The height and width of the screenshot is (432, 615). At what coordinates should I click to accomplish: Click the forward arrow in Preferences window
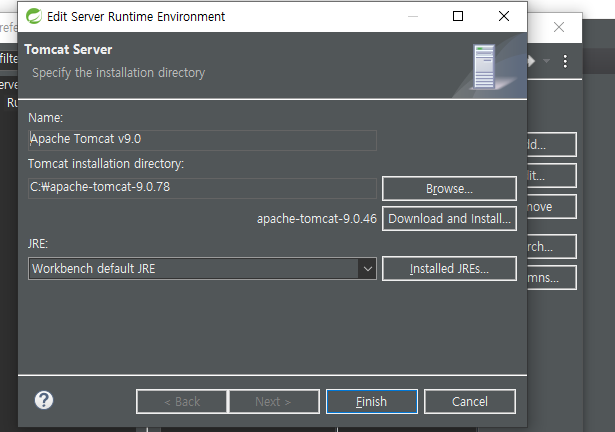click(531, 61)
